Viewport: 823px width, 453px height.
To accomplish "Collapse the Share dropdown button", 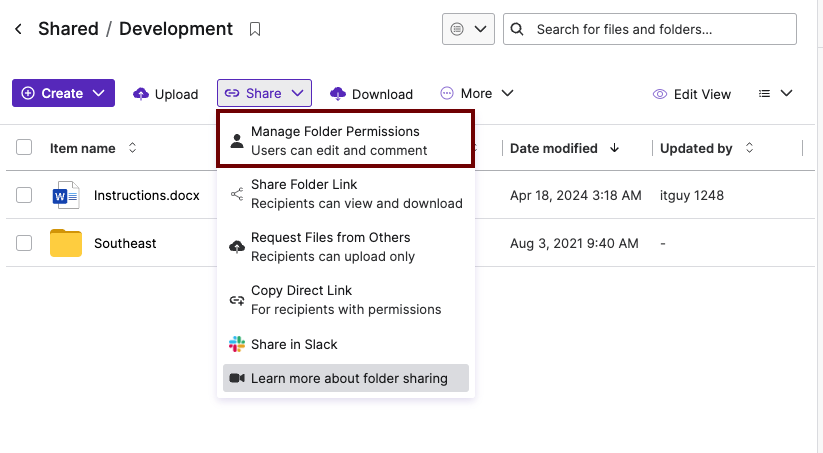I will click(x=265, y=93).
